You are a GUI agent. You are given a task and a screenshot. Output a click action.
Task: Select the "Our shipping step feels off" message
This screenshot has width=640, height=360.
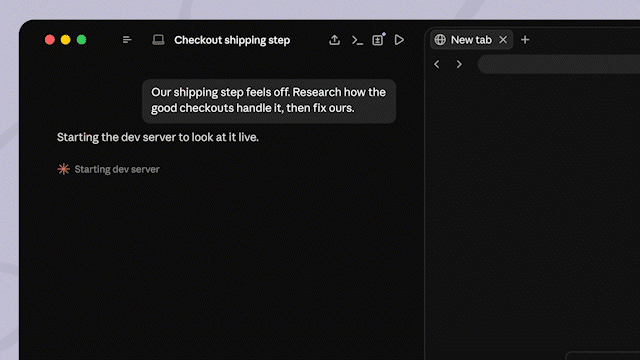coord(269,100)
